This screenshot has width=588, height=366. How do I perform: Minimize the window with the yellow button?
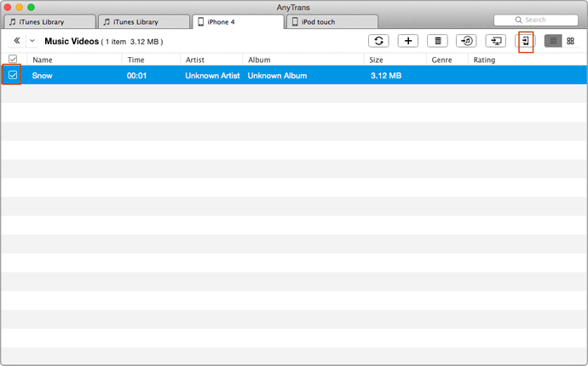(x=19, y=7)
